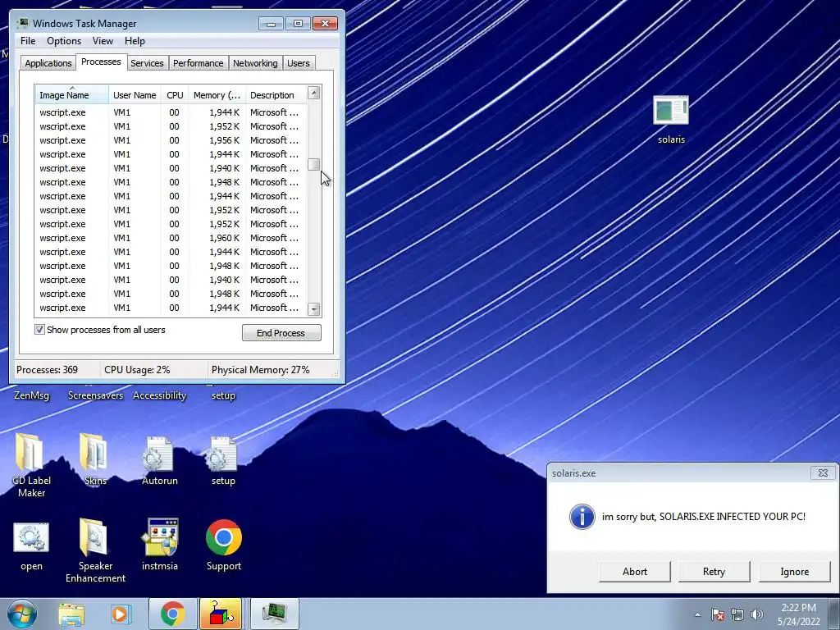840x630 pixels.
Task: Open the solaris desktop icon
Action: click(x=671, y=120)
